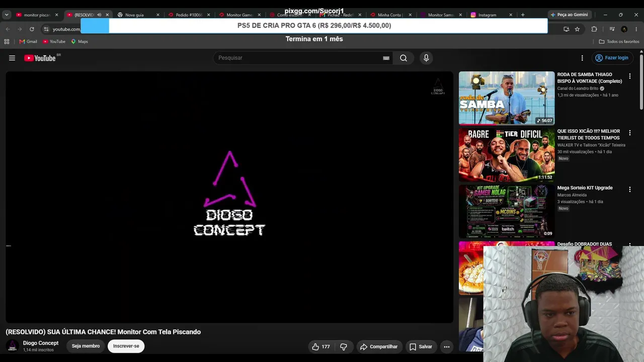Play the RODA DE SAMBA thumbnail
644x362 pixels.
[x=507, y=98]
